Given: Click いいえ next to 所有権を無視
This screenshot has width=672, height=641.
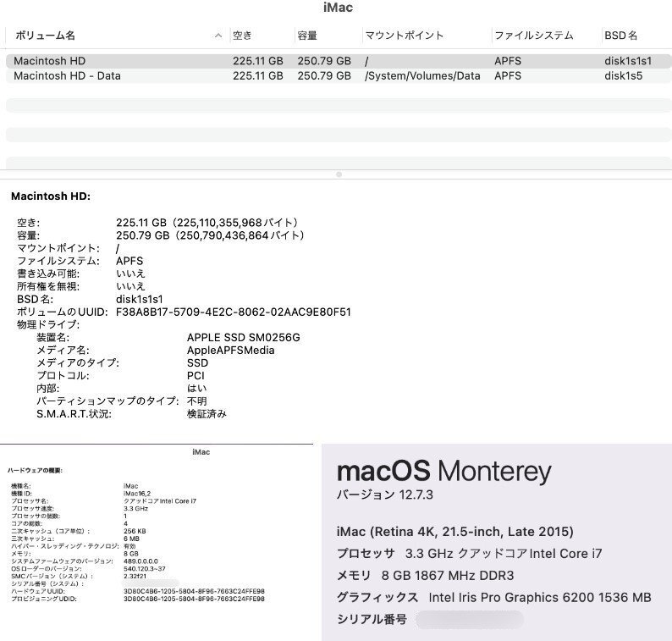Looking at the screenshot, I should pyautogui.click(x=130, y=286).
